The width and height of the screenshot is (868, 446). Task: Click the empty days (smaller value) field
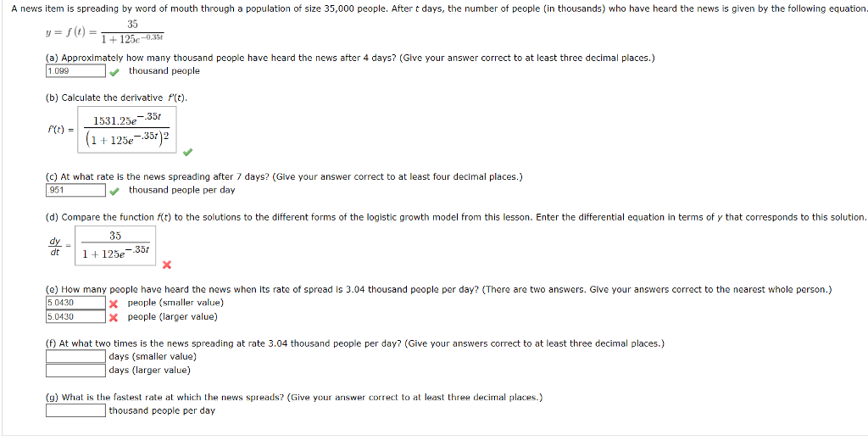[75, 356]
